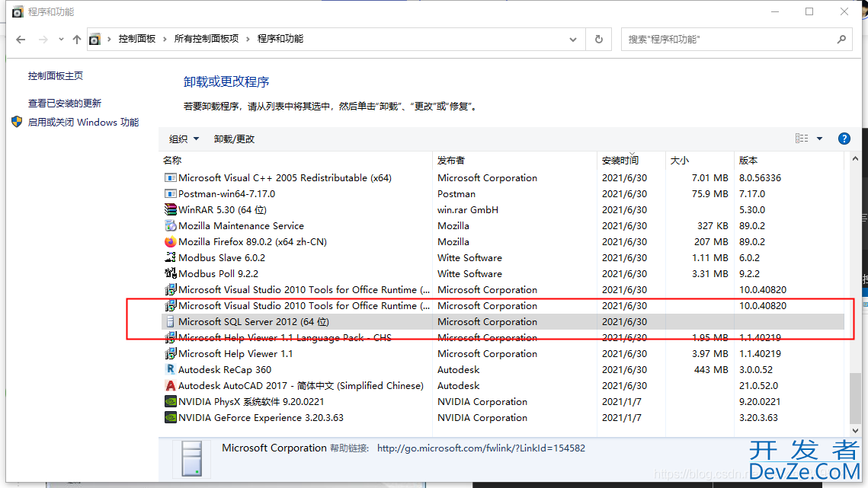This screenshot has height=488, width=868.
Task: Click the Back navigation arrow
Action: [21, 40]
